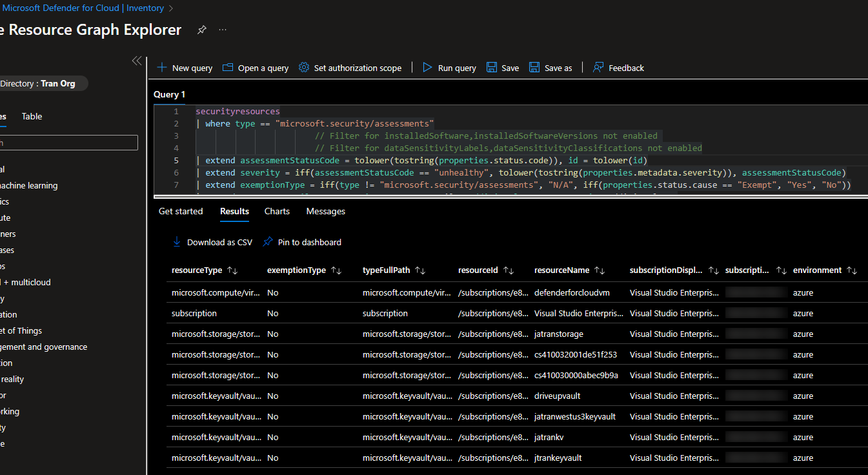The width and height of the screenshot is (868, 475).
Task: Sort by resourceId column arrows
Action: click(x=509, y=270)
